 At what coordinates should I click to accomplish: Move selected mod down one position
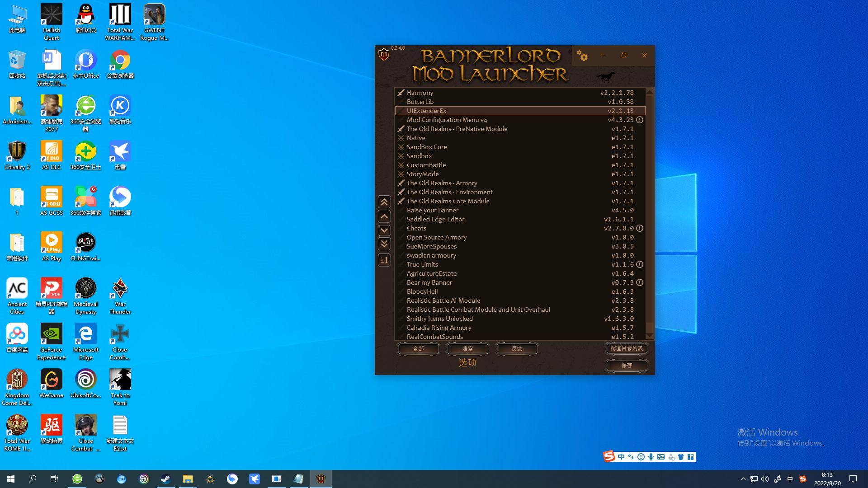(384, 230)
